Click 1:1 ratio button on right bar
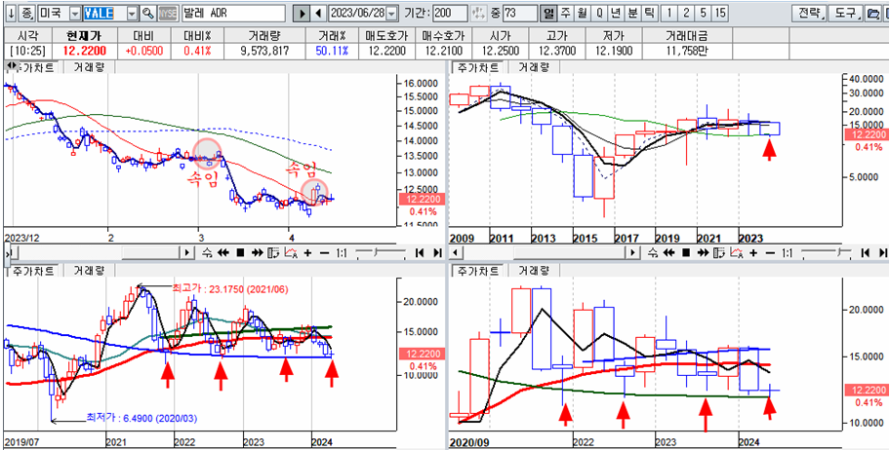Screen dimensions: 890x450 click(787, 253)
